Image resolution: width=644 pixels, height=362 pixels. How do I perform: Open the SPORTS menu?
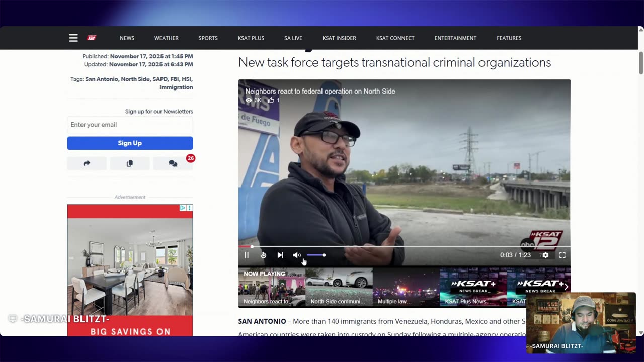(x=208, y=38)
